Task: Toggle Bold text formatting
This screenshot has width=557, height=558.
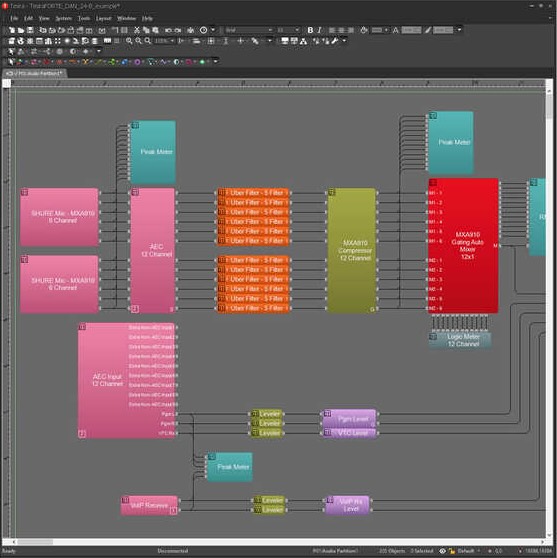Action: click(310, 30)
